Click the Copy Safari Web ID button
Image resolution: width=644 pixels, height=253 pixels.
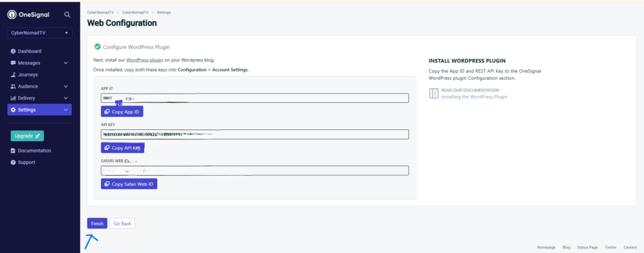tap(129, 184)
